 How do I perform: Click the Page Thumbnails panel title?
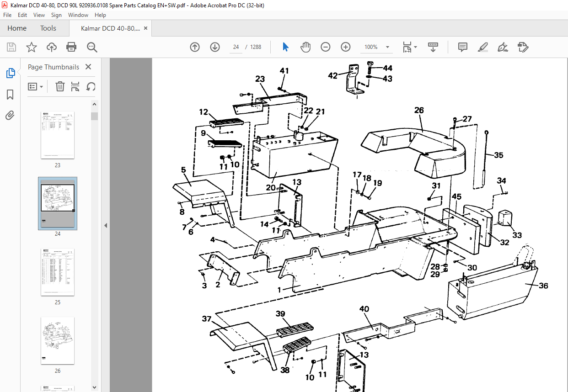[x=54, y=67]
